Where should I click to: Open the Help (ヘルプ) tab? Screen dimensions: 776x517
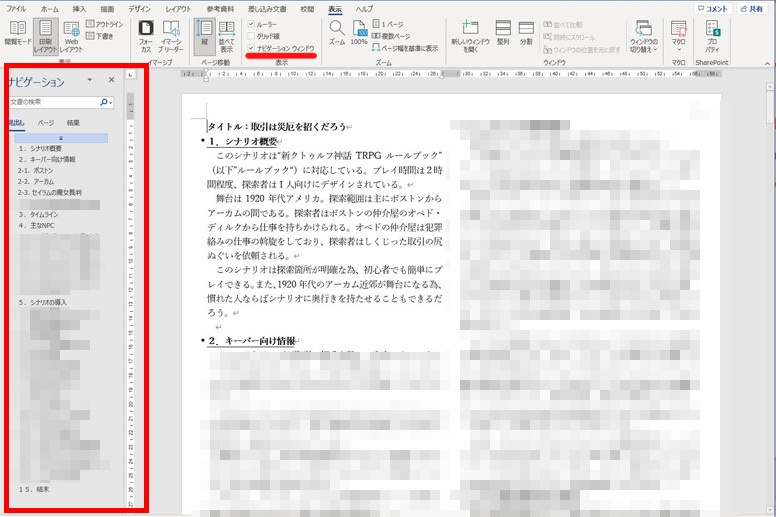click(x=364, y=9)
